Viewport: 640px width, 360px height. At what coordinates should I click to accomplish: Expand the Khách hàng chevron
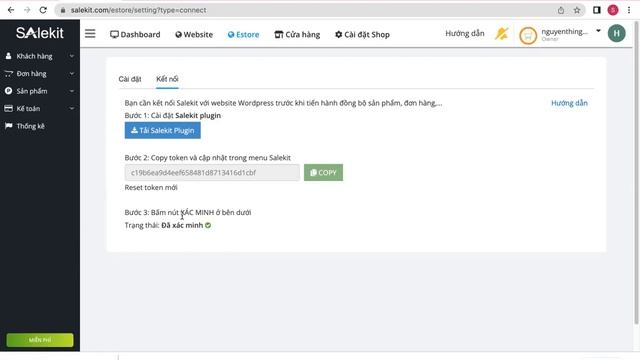(72, 56)
